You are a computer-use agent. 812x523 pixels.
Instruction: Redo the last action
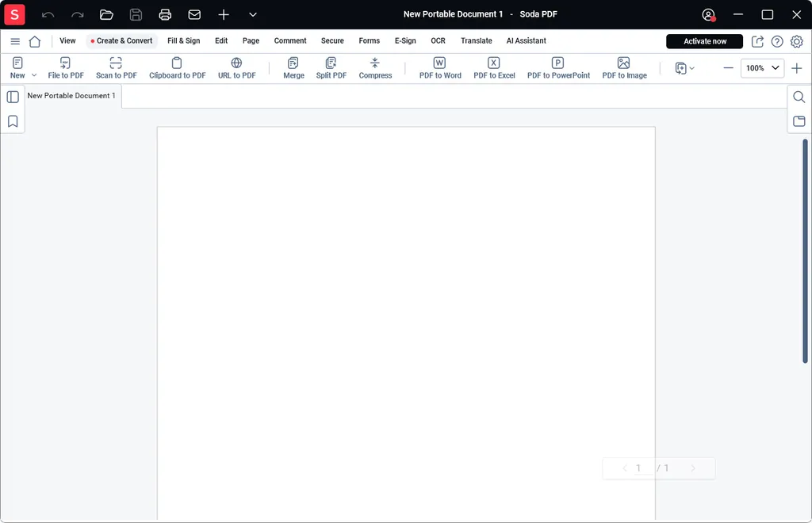(x=77, y=14)
